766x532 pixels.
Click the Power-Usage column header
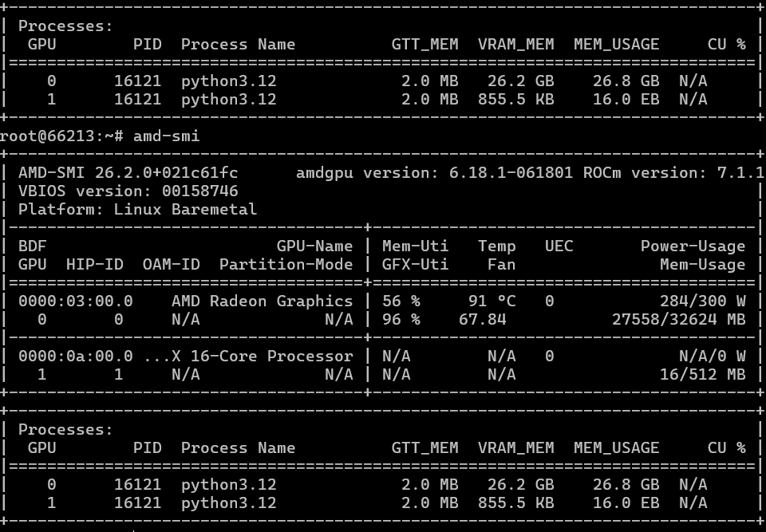693,246
